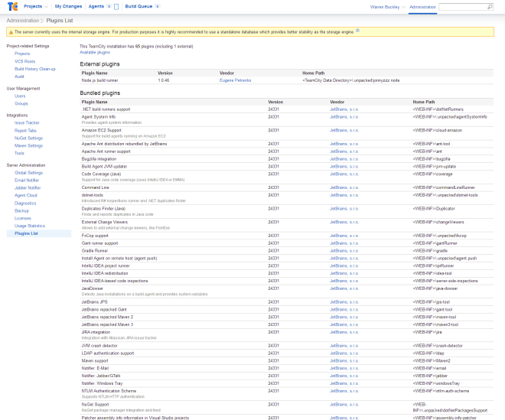Click the 'Code Coverage (Java)' plugin name
The height and width of the screenshot is (420, 505).
pyautogui.click(x=101, y=174)
